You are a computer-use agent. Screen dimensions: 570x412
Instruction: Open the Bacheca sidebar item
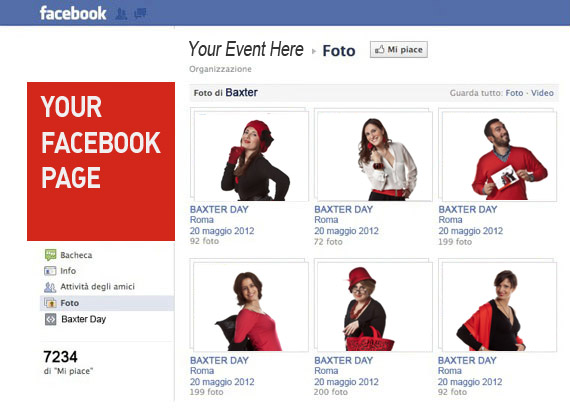[76, 255]
